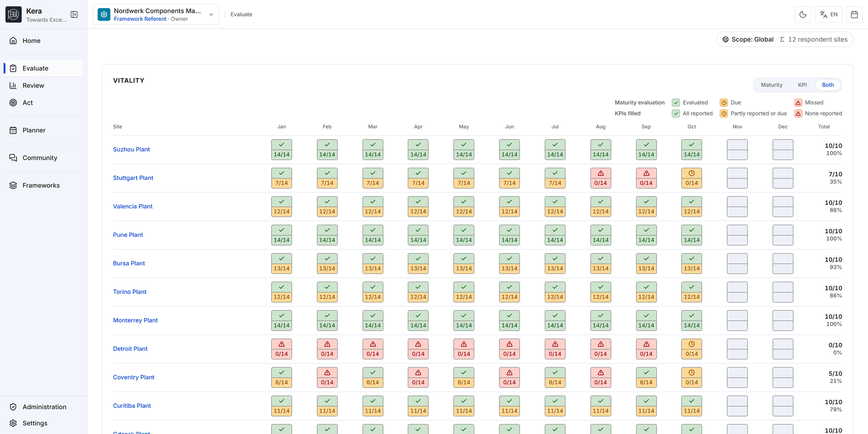Open Administration in the sidebar

coord(43,407)
